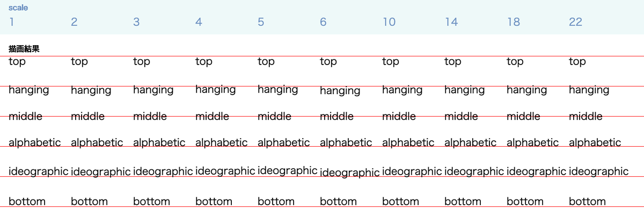Set scale to 10
This screenshot has width=644, height=215.
pyautogui.click(x=389, y=22)
